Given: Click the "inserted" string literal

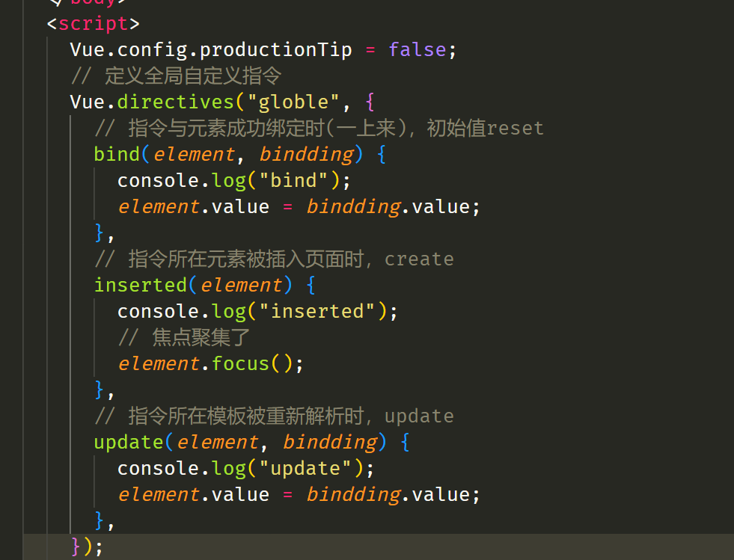Looking at the screenshot, I should point(317,311).
